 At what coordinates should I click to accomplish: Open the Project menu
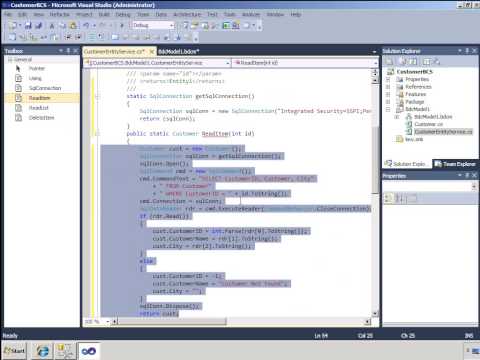click(x=84, y=14)
